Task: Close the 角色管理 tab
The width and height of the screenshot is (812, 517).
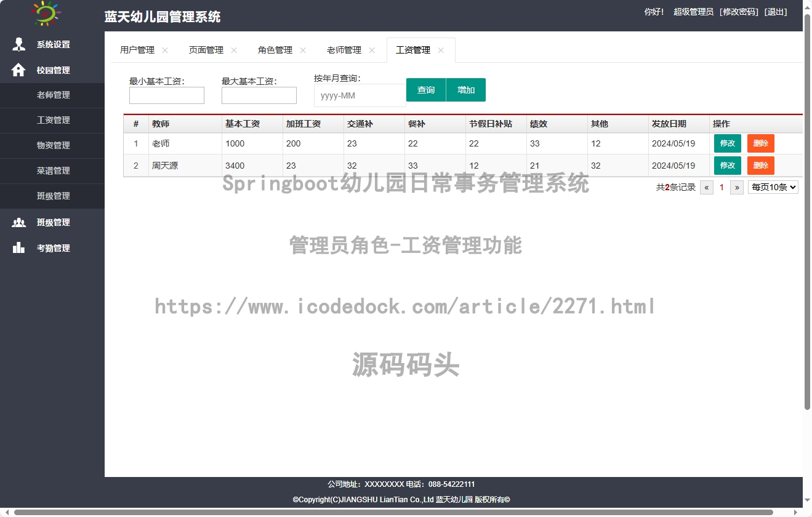Action: (303, 50)
